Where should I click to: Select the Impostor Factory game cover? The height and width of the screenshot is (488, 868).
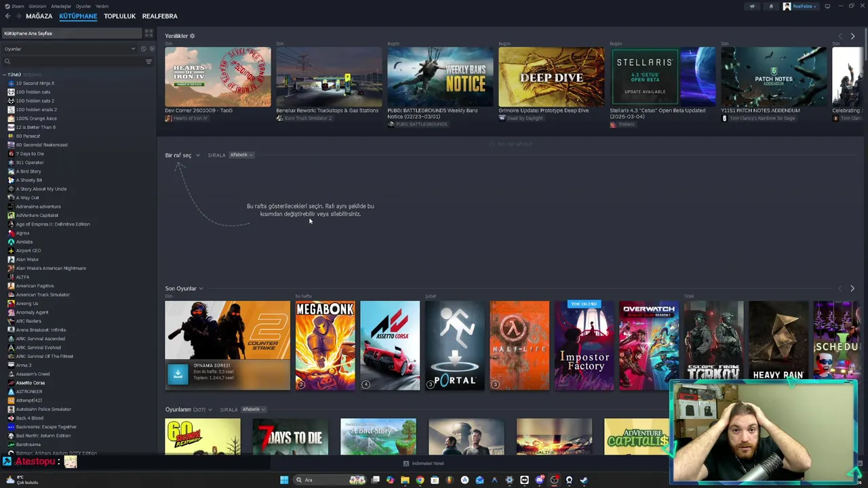point(585,346)
